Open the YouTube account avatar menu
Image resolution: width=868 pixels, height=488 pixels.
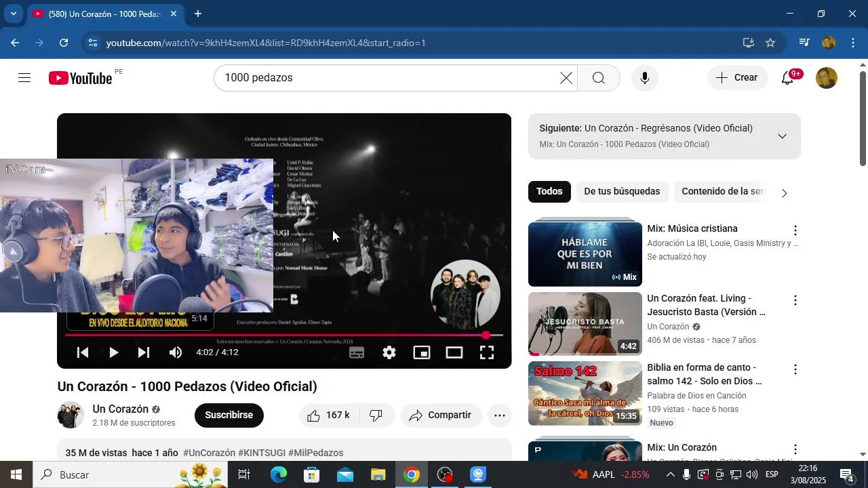click(826, 78)
